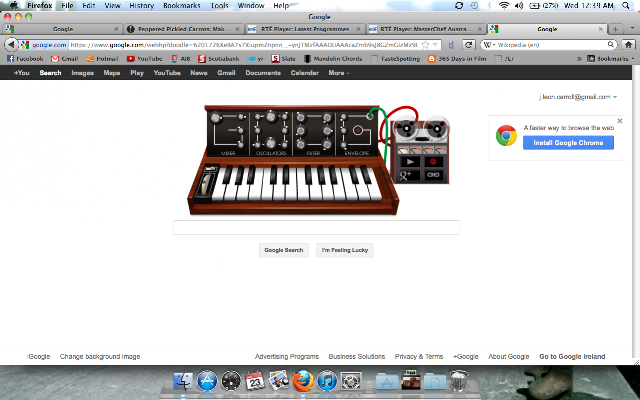
Task: Open Calendar in the Google bar
Action: (x=304, y=73)
